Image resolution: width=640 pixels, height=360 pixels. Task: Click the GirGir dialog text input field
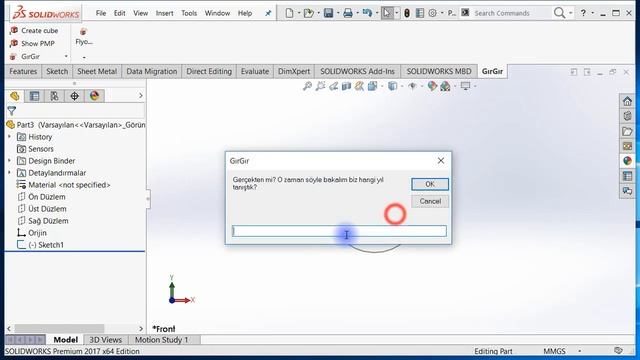point(339,231)
